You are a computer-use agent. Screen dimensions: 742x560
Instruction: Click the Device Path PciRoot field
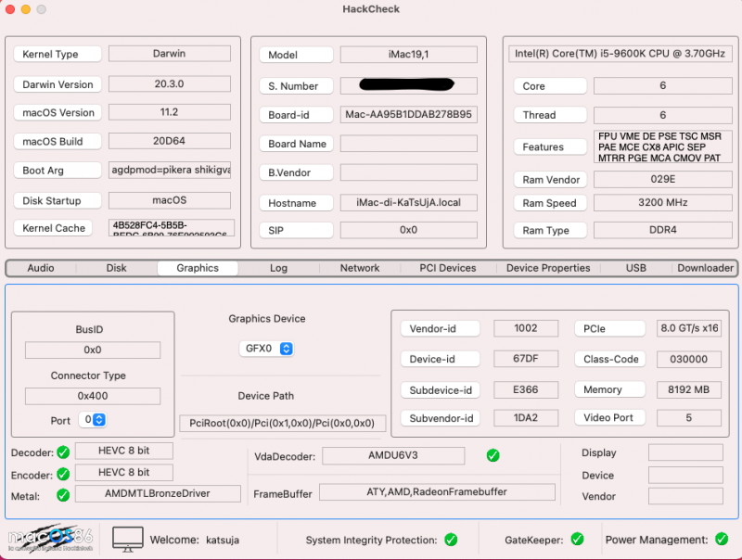[x=283, y=423]
